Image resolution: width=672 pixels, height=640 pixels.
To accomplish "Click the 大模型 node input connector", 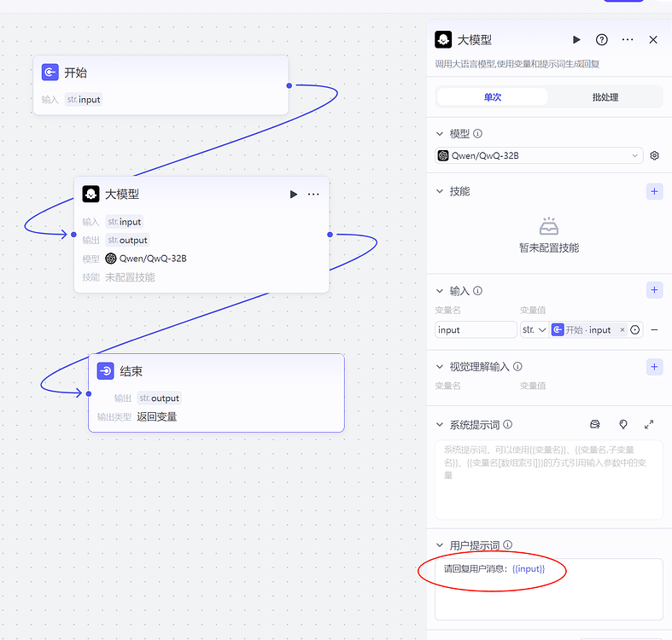I will coord(73,235).
